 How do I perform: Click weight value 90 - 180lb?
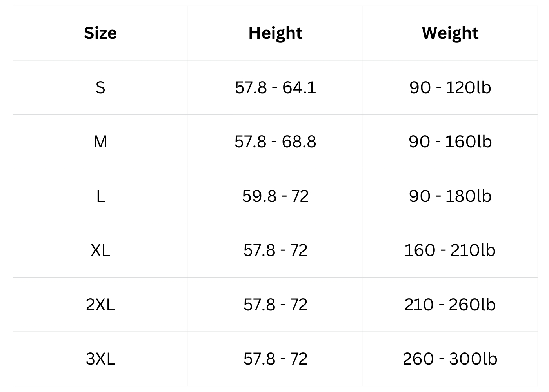tap(450, 196)
